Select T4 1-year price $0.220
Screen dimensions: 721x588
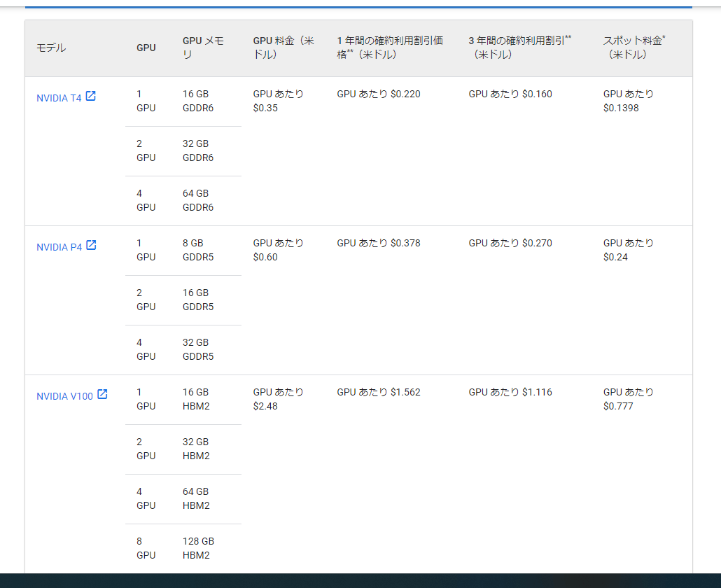click(x=379, y=94)
